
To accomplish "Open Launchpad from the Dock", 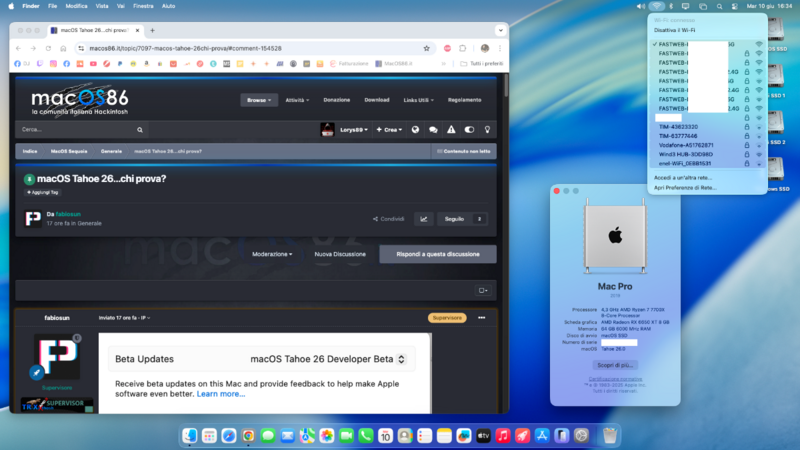I will (x=209, y=436).
